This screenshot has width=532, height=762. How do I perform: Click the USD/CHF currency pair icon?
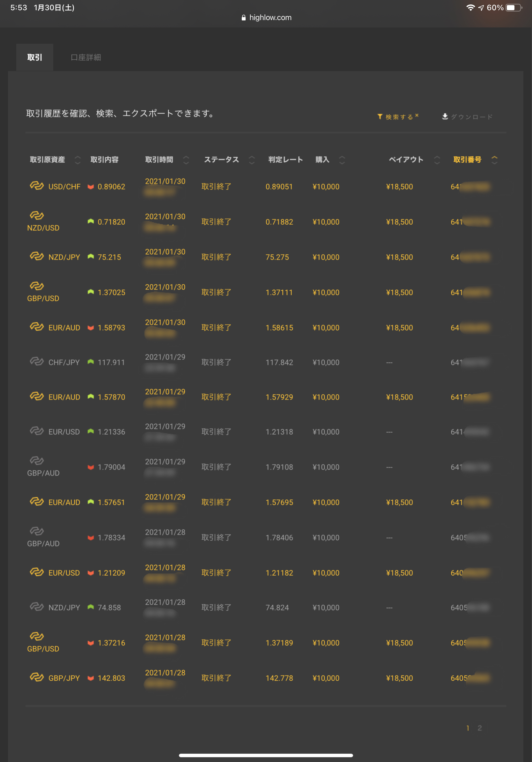point(37,185)
